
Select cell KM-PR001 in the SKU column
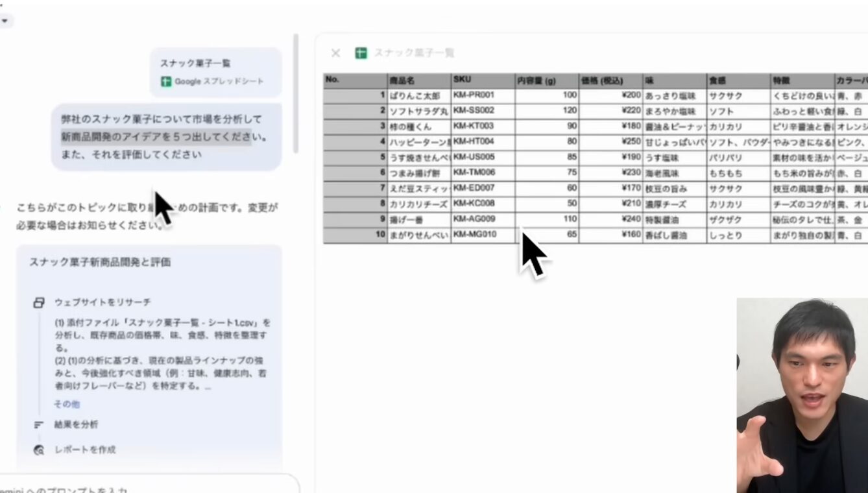(x=482, y=95)
